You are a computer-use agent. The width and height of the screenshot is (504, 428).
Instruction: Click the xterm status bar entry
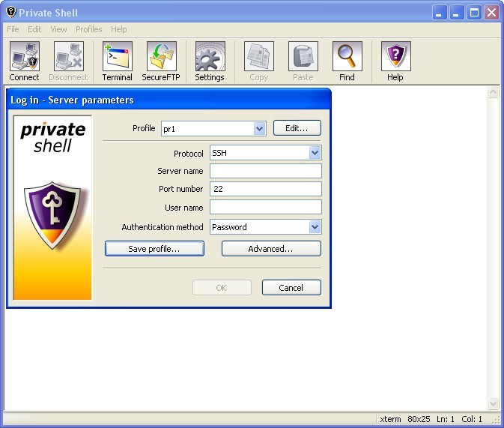(390, 419)
